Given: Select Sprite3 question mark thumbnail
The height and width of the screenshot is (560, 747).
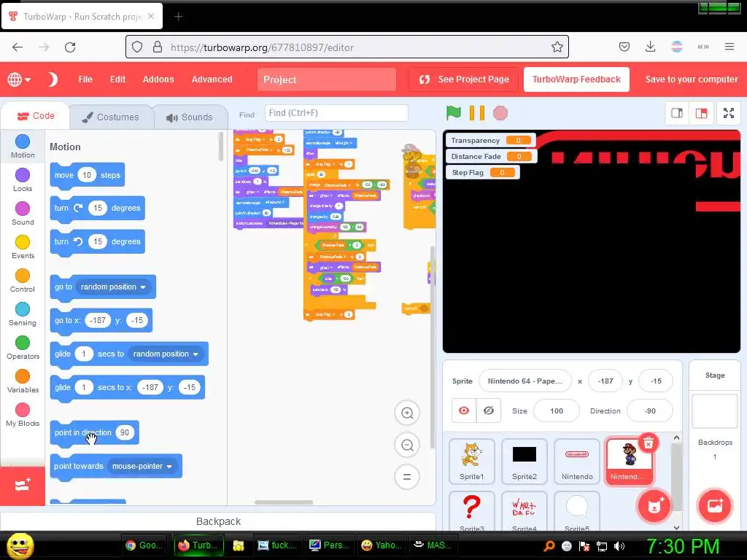Looking at the screenshot, I should [x=472, y=511].
